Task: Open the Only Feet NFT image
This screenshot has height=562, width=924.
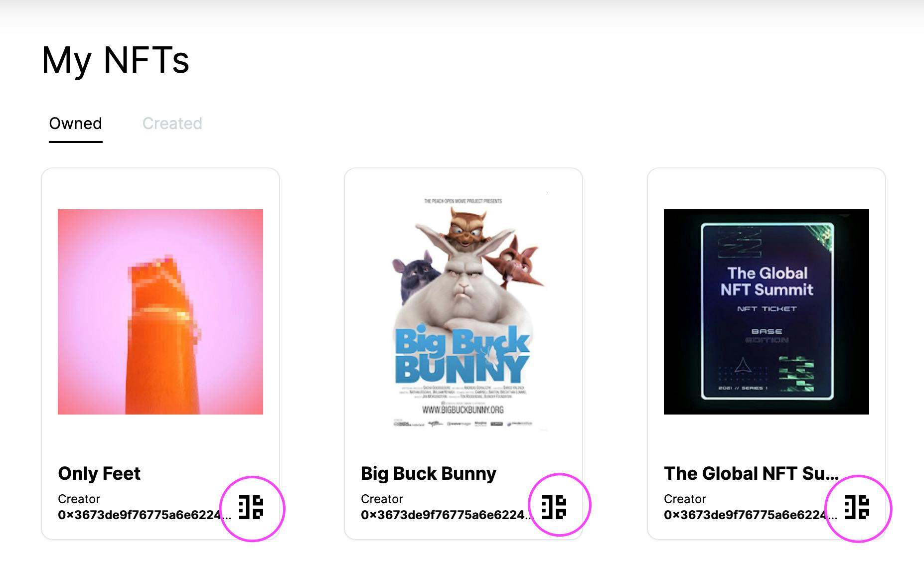Action: point(160,312)
